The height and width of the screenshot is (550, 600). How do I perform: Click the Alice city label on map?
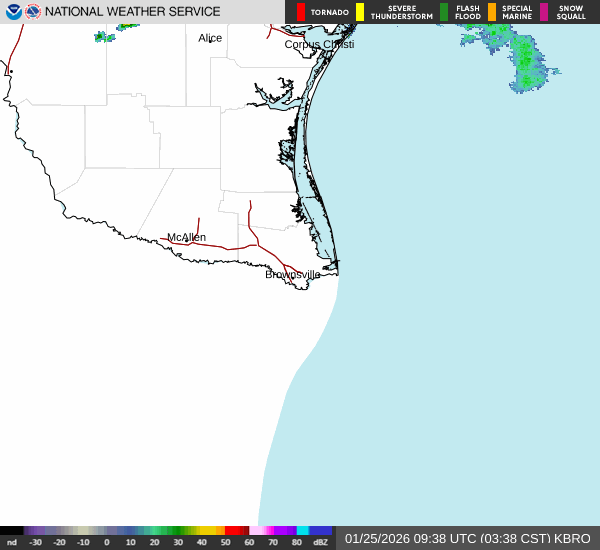(210, 38)
